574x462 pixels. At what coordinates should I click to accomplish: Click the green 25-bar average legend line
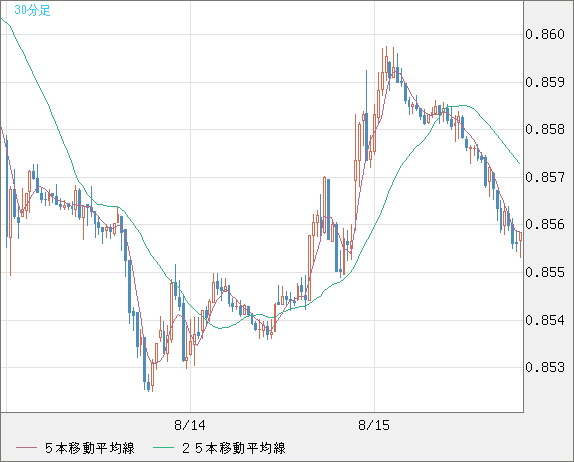(x=163, y=448)
